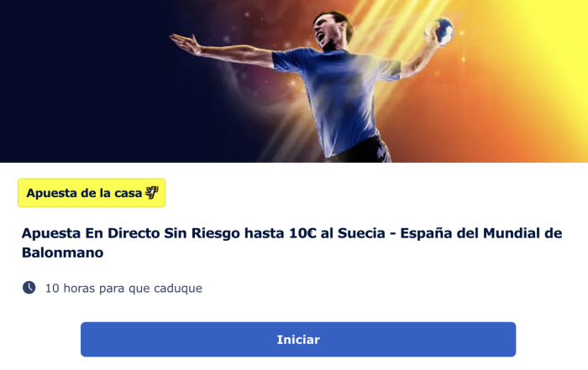The height and width of the screenshot is (370, 588).
Task: Click 'Apuesta En Directo' at headline start
Action: point(91,233)
